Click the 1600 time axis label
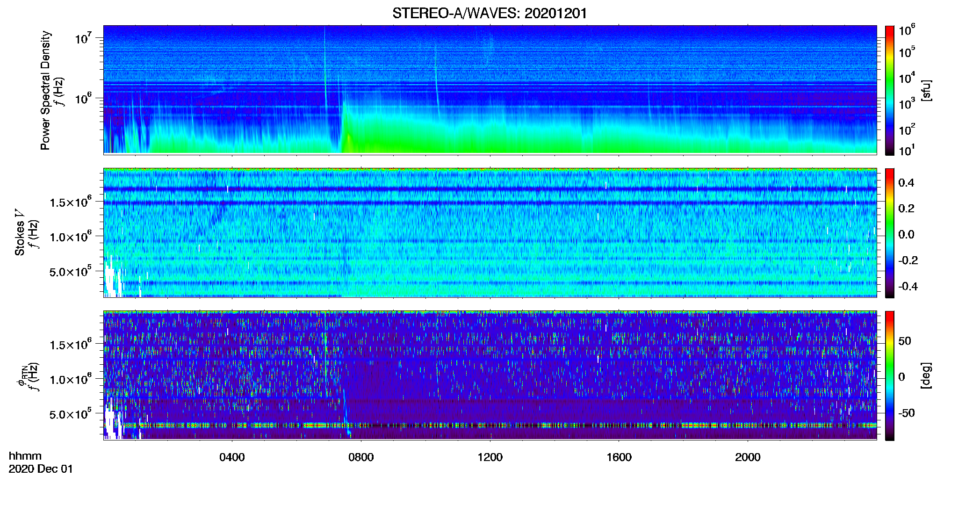980x505 pixels. pos(619,457)
